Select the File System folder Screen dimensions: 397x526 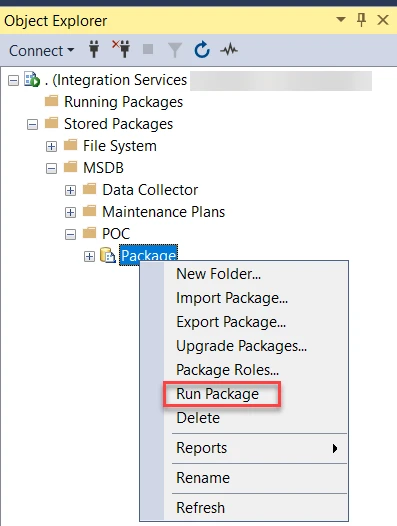click(x=120, y=146)
